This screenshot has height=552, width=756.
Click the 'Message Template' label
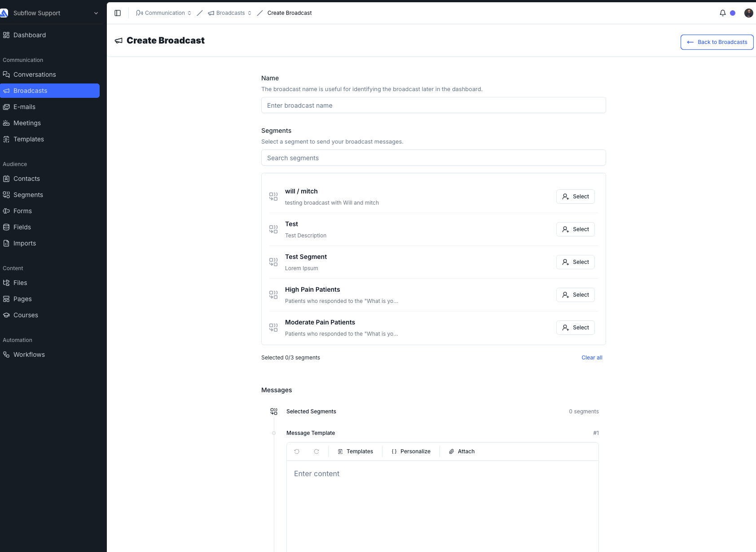311,433
